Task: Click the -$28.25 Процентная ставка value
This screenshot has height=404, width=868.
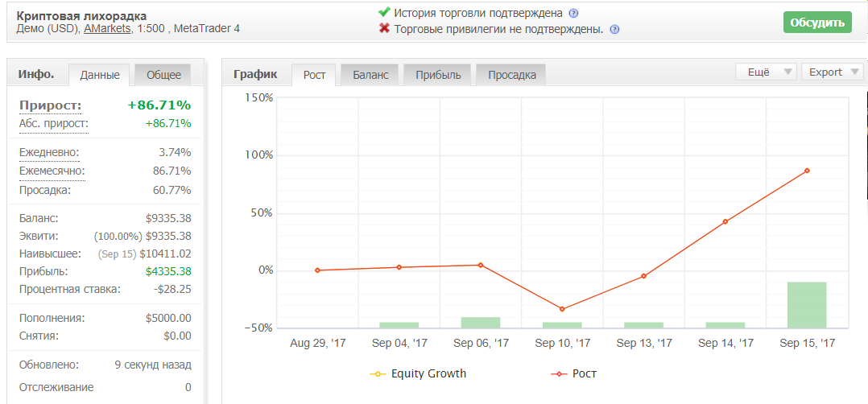Action: 171,289
